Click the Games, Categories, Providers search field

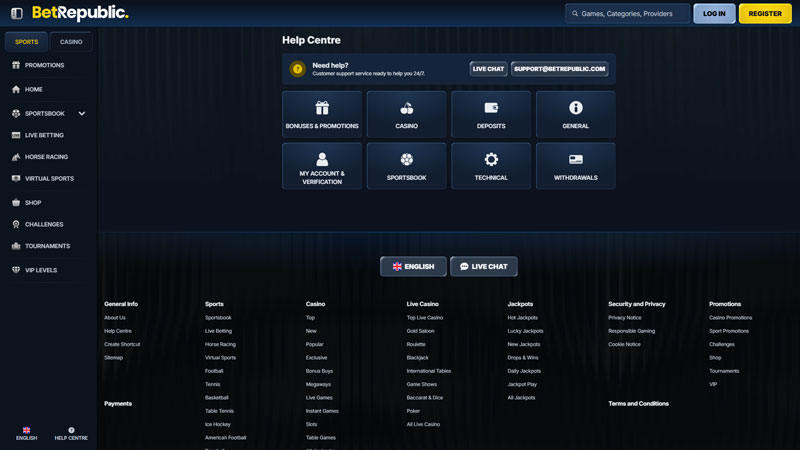[628, 14]
